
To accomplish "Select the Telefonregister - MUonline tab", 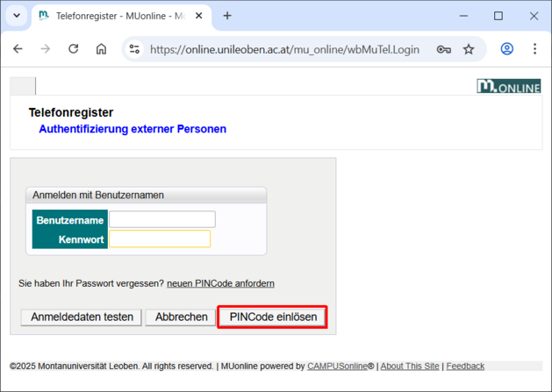I will 121,16.
